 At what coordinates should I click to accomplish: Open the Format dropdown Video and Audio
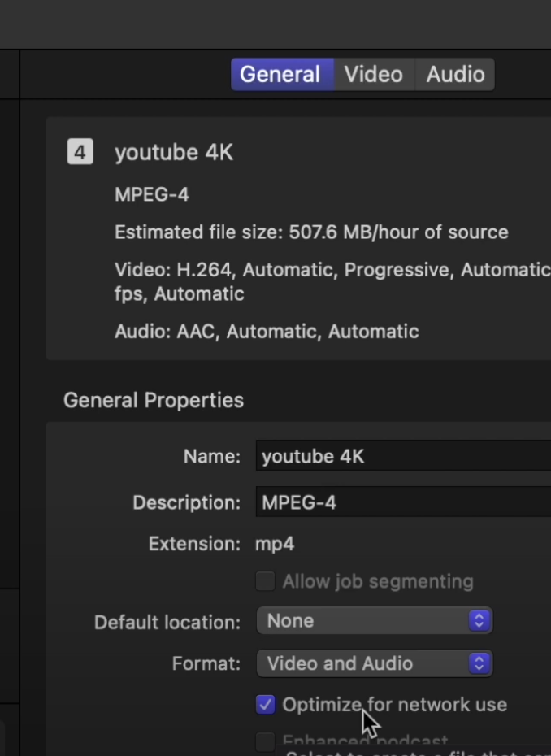pyautogui.click(x=375, y=663)
